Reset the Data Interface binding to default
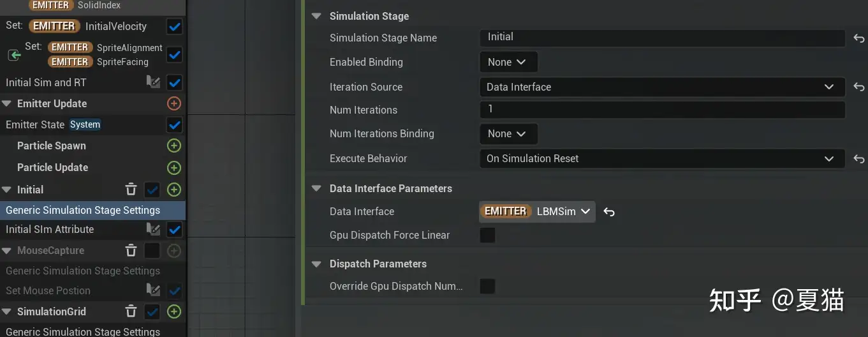Image resolution: width=868 pixels, height=337 pixels. [609, 212]
